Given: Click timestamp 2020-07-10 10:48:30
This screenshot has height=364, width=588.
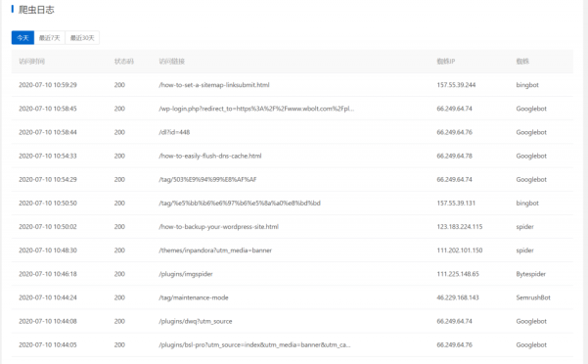Looking at the screenshot, I should (48, 250).
